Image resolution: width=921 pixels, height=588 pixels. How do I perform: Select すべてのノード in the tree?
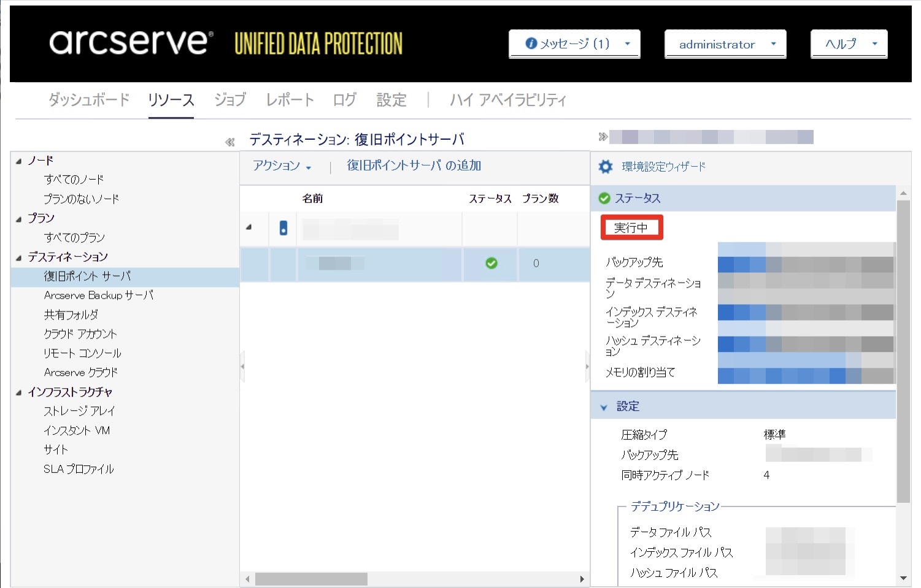(74, 180)
